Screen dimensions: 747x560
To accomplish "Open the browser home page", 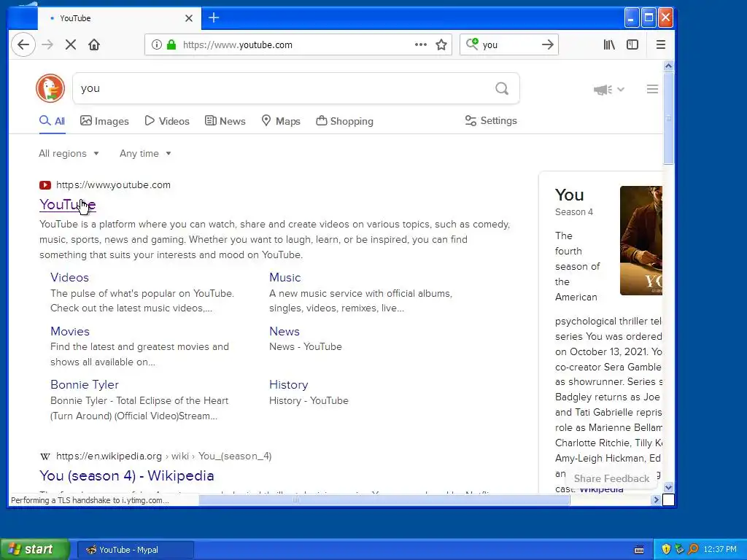I will click(x=94, y=44).
